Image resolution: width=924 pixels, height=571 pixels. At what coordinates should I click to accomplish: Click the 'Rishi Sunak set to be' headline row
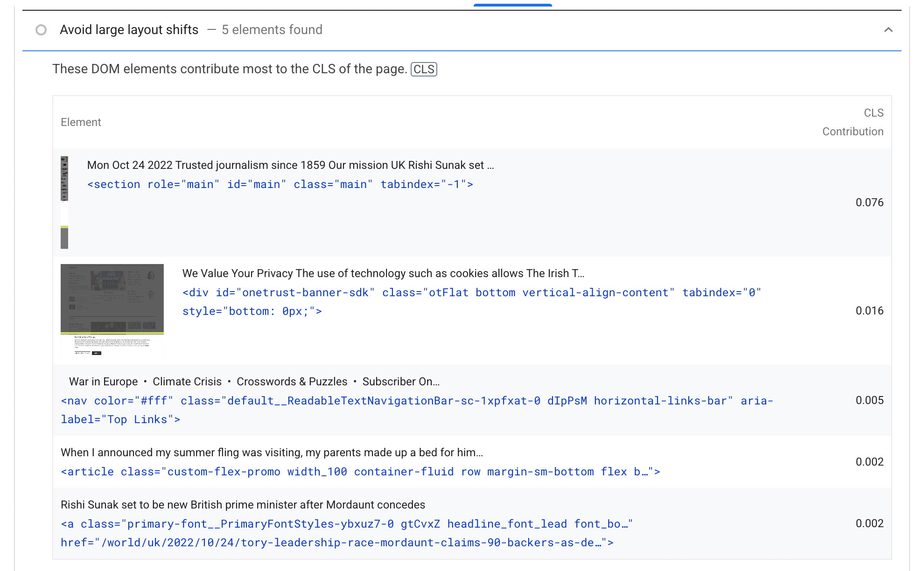[x=243, y=505]
